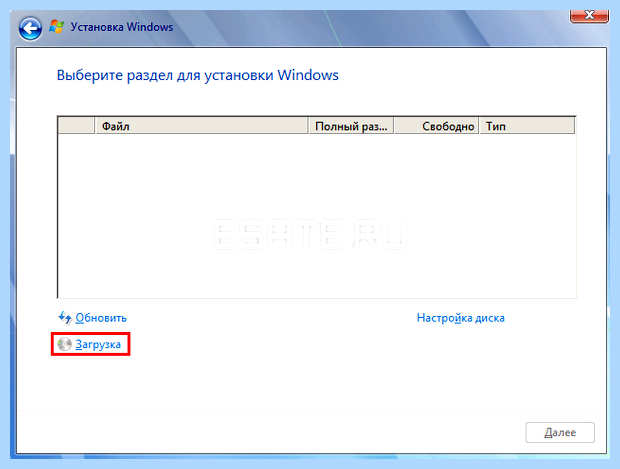Sort by the Полный раз... column header
This screenshot has width=620, height=469.
coord(351,126)
